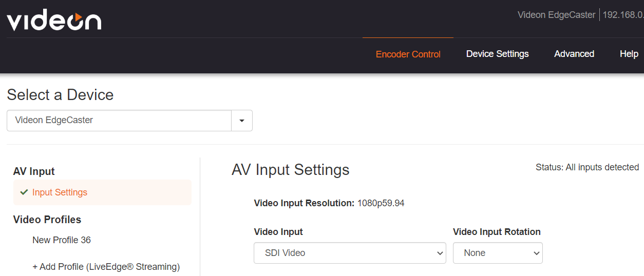This screenshot has height=276, width=644.
Task: Click the device IP address in header
Action: (x=623, y=15)
